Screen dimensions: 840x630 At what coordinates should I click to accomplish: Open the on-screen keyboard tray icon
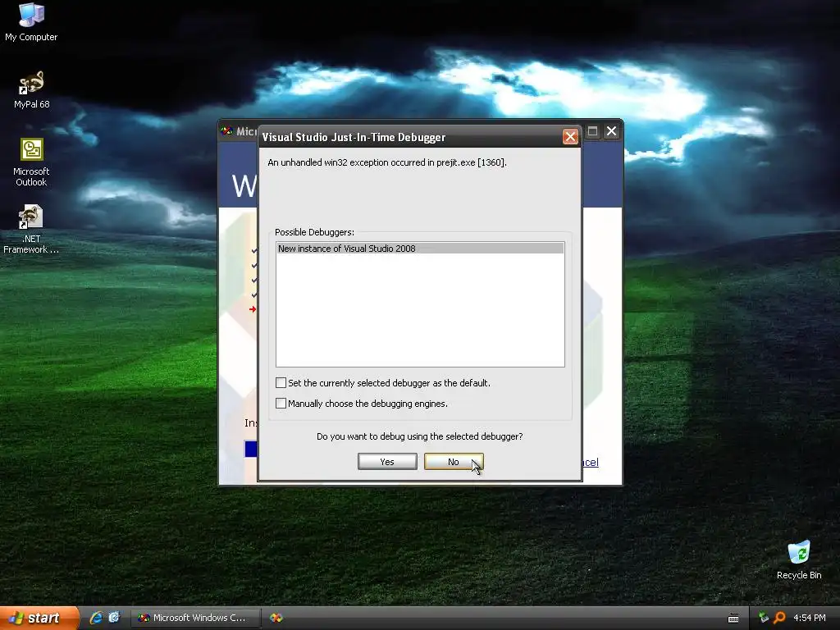[x=733, y=619]
